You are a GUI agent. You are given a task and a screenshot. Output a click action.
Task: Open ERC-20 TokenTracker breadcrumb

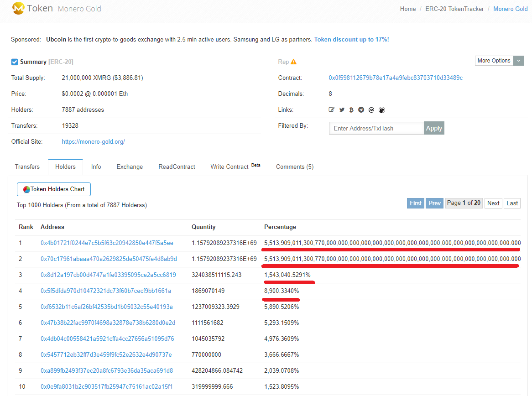coord(454,9)
